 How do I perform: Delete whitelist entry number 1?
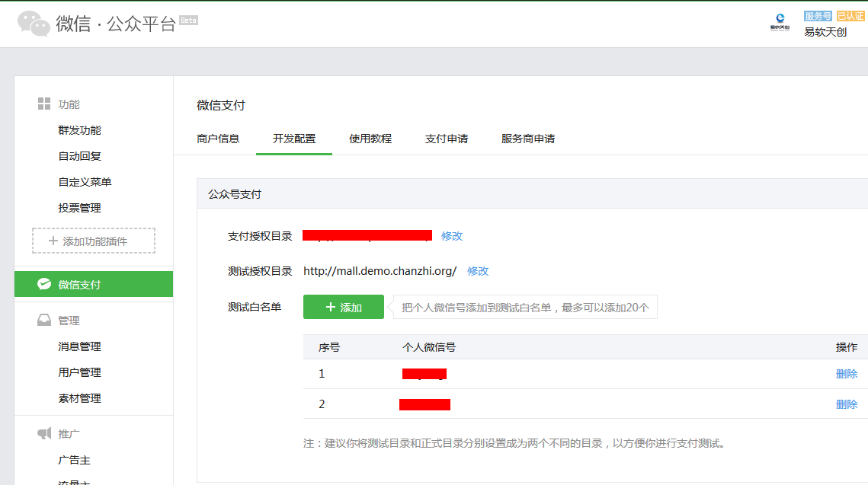coord(847,374)
